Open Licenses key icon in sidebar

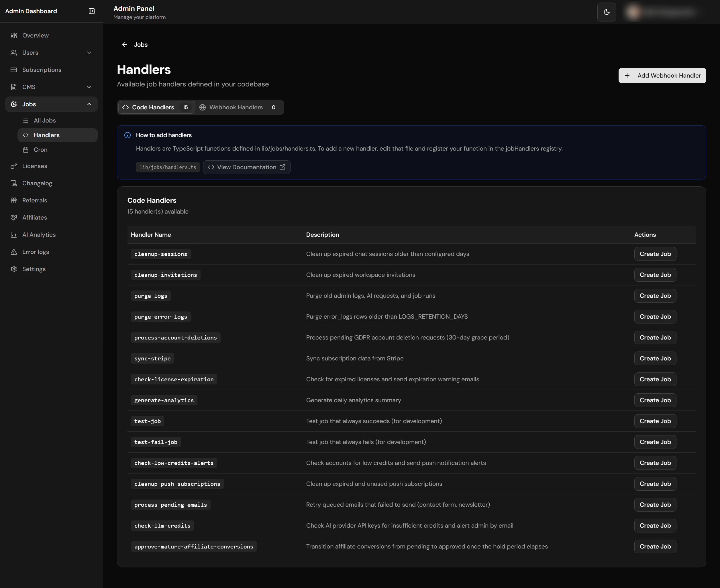pyautogui.click(x=13, y=166)
